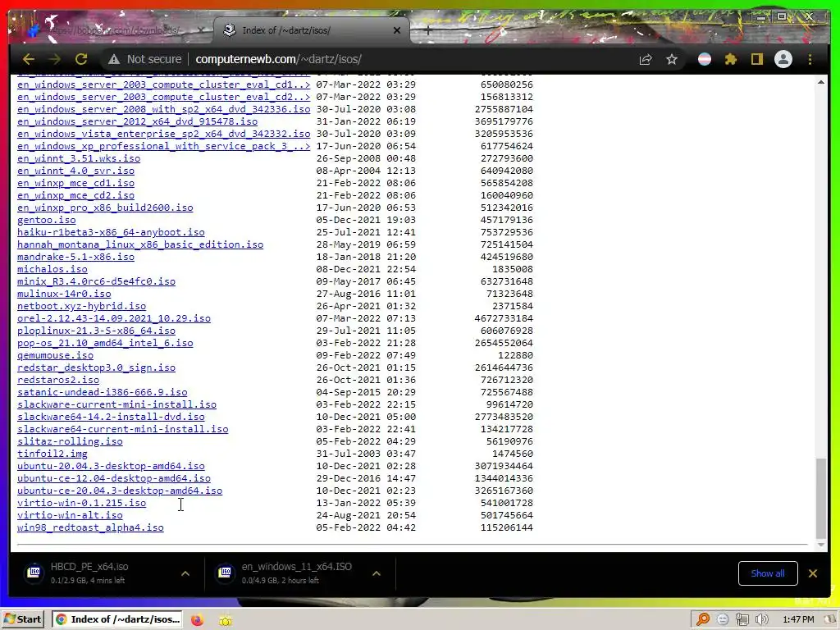Download en_winxp_mce_cd1.iso
Image resolution: width=840 pixels, height=630 pixels.
pyautogui.click(x=75, y=183)
